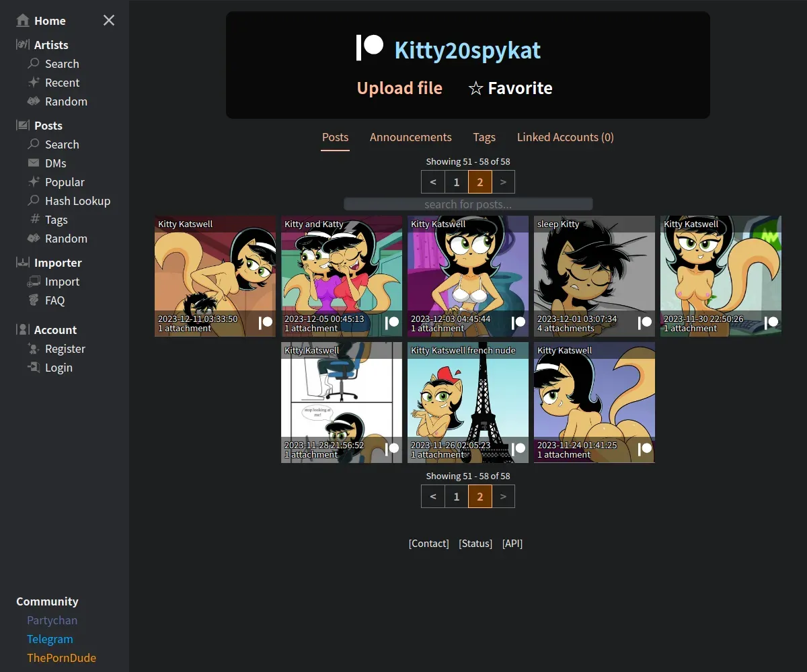The height and width of the screenshot is (672, 807).
Task: Click the Random artists dice icon
Action: (34, 101)
